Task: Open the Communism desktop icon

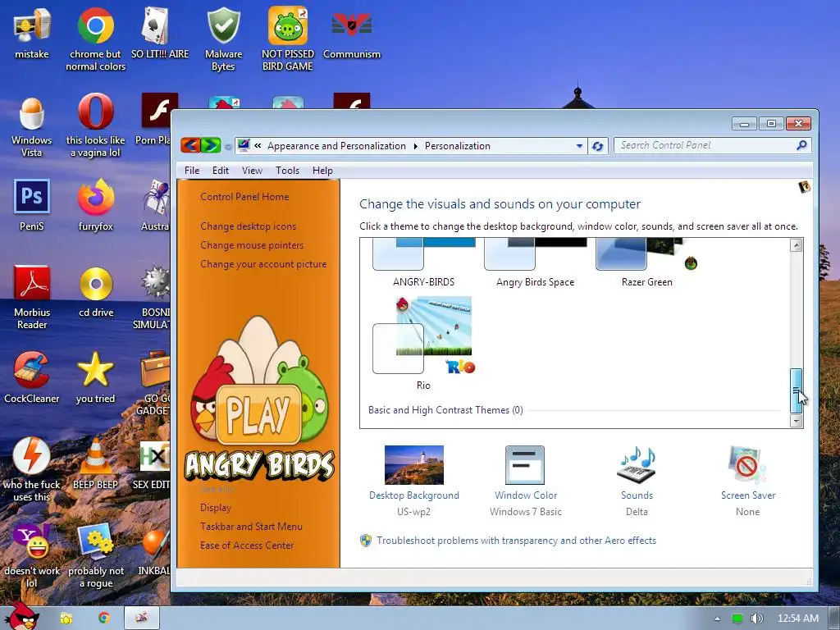Action: point(351,33)
